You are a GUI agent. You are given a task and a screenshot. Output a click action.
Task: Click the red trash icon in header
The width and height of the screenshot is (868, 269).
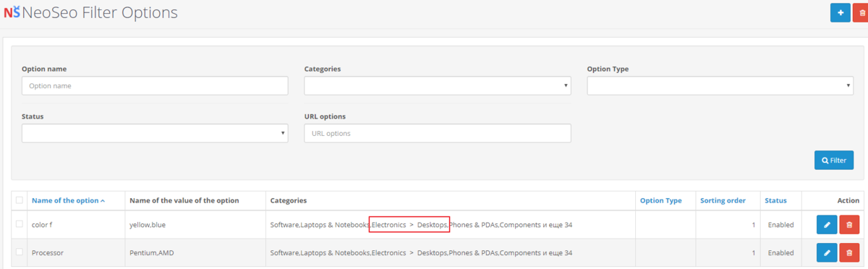click(x=861, y=12)
